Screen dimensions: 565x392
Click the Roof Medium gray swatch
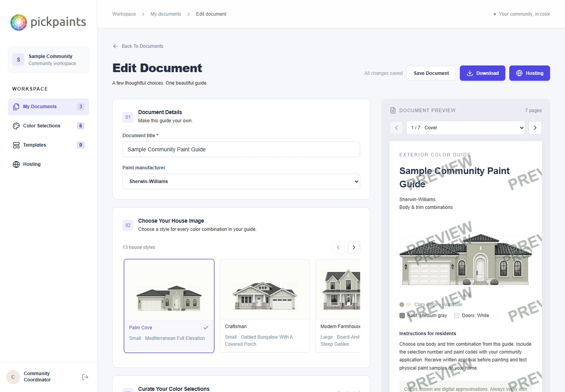402,316
